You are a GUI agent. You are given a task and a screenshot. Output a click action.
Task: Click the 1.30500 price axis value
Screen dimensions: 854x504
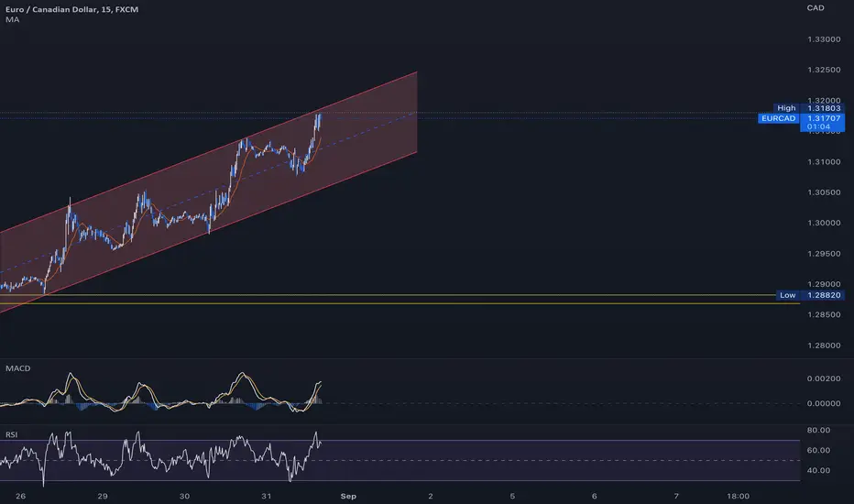pos(824,192)
